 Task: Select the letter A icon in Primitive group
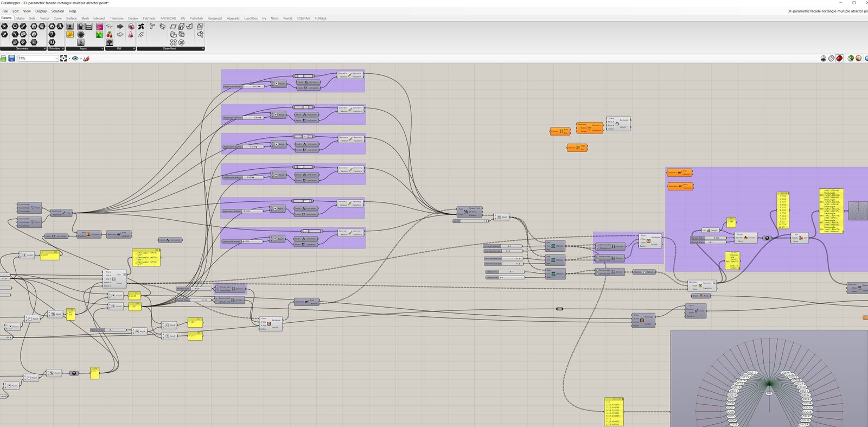(60, 26)
